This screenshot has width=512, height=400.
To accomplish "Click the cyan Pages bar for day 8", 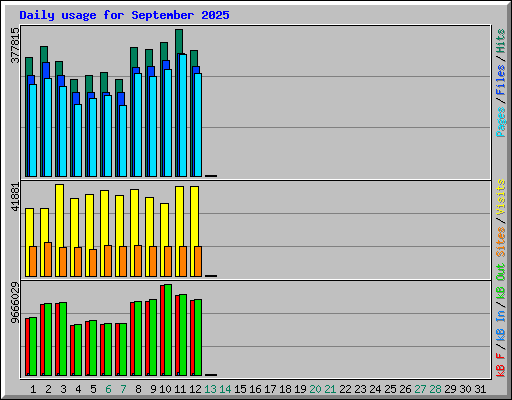I will [x=138, y=125].
